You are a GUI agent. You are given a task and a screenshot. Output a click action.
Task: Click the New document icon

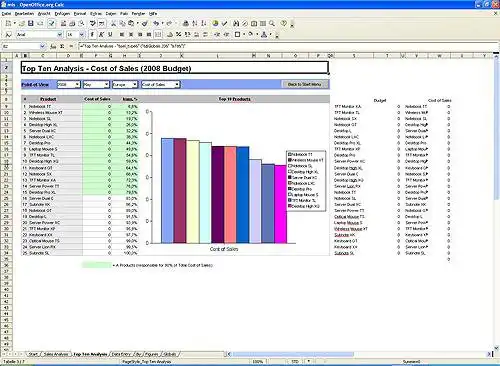[x=8, y=23]
